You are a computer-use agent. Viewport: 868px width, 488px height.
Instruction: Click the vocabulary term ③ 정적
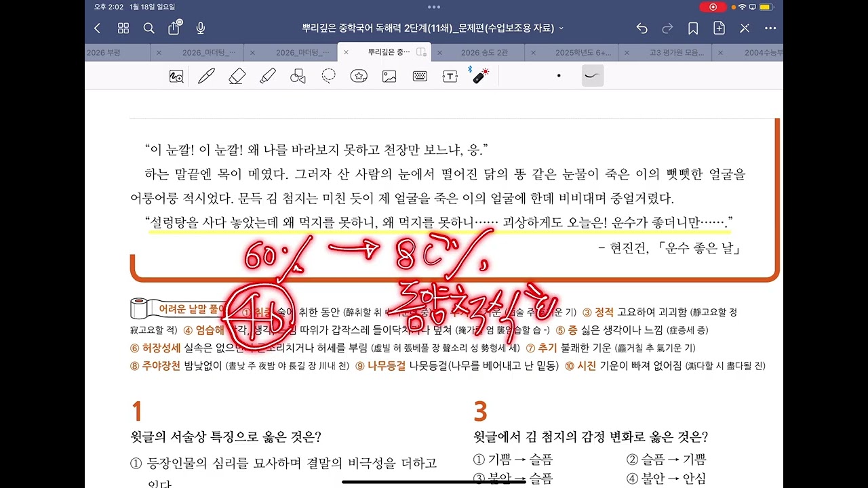coord(598,312)
